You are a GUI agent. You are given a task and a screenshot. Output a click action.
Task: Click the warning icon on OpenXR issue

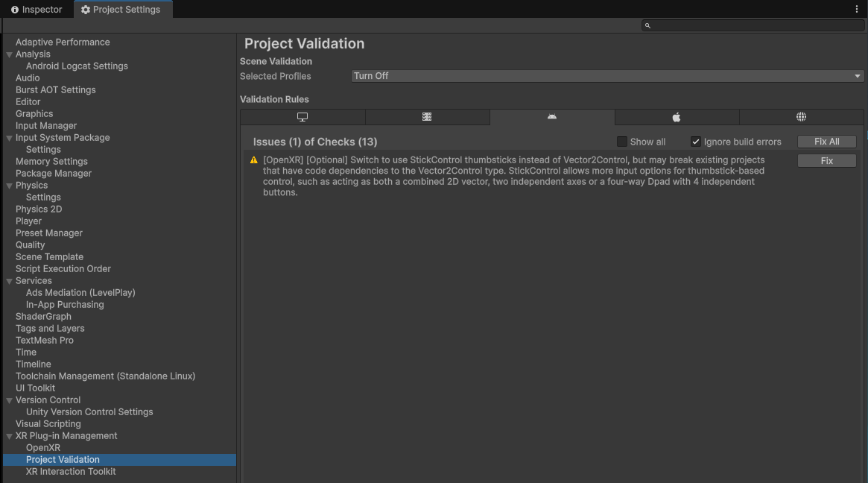pos(253,160)
